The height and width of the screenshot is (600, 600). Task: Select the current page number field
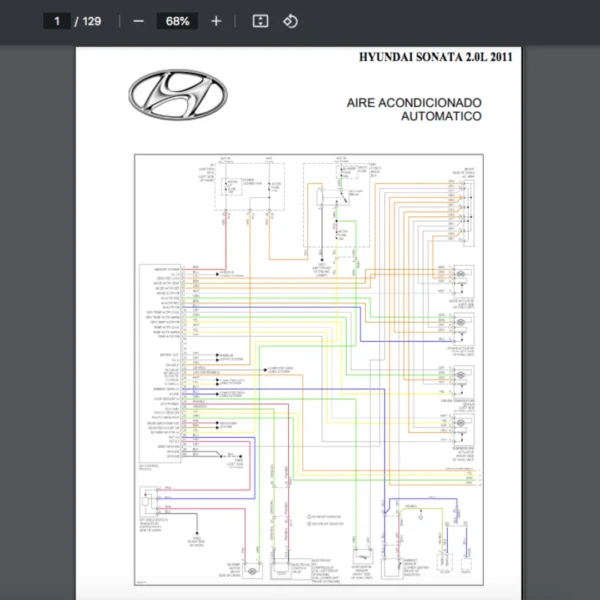point(57,21)
